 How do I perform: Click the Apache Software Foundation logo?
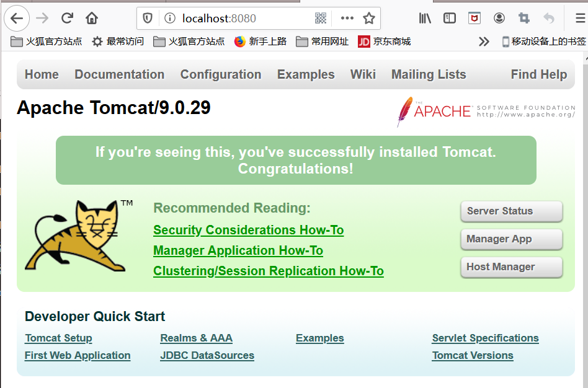tap(486, 112)
